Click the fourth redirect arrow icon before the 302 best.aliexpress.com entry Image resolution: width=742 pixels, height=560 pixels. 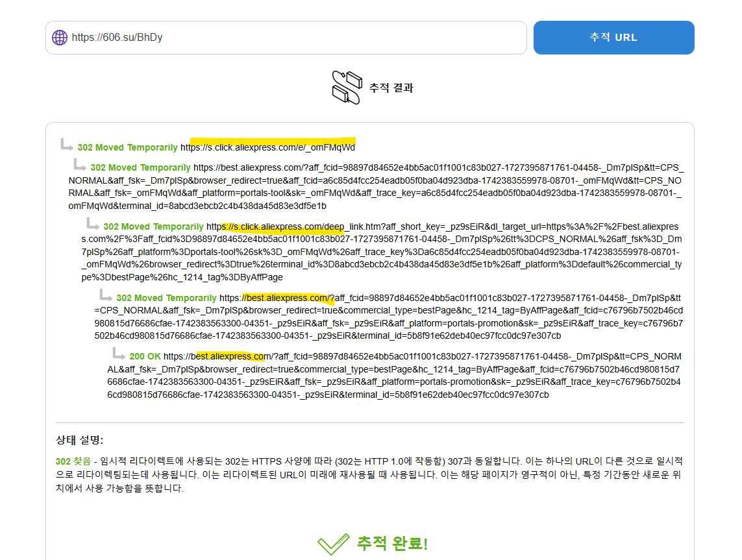pyautogui.click(x=106, y=295)
